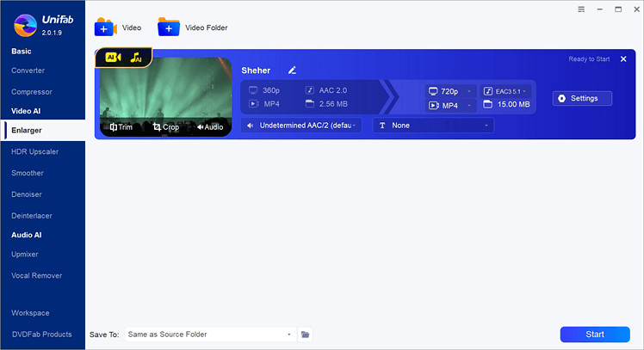The height and width of the screenshot is (350, 644).
Task: Open the Crop tool
Action: coord(166,127)
